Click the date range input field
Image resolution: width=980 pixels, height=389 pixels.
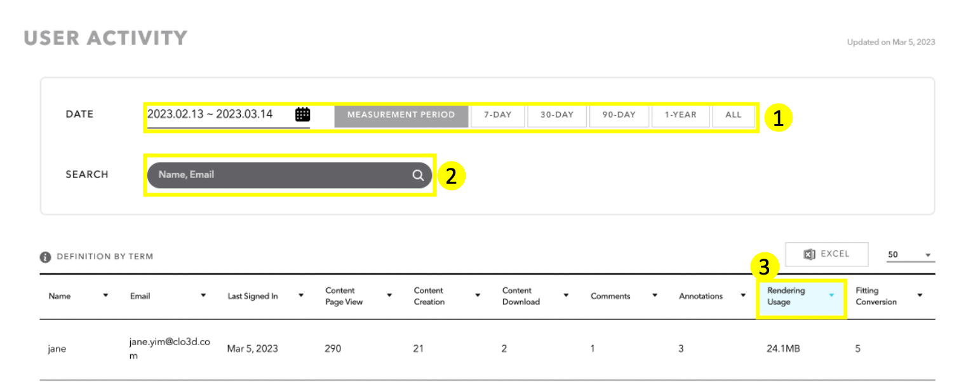point(229,115)
